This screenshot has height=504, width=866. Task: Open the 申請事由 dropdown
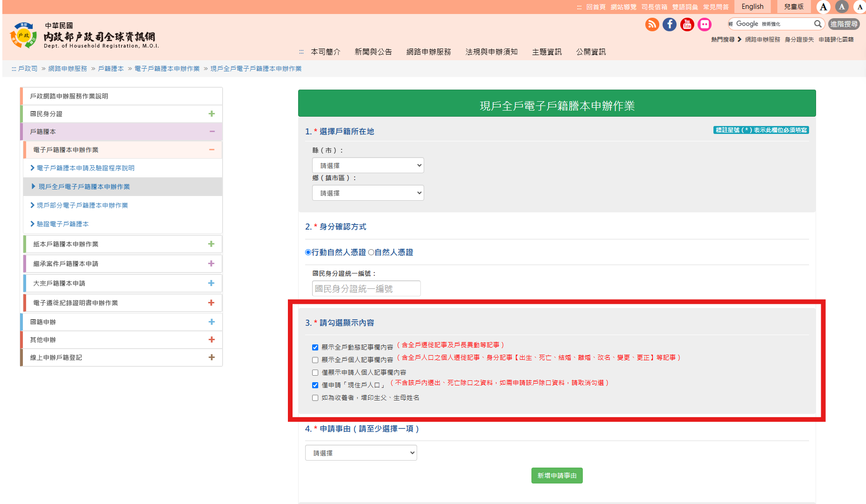(361, 453)
